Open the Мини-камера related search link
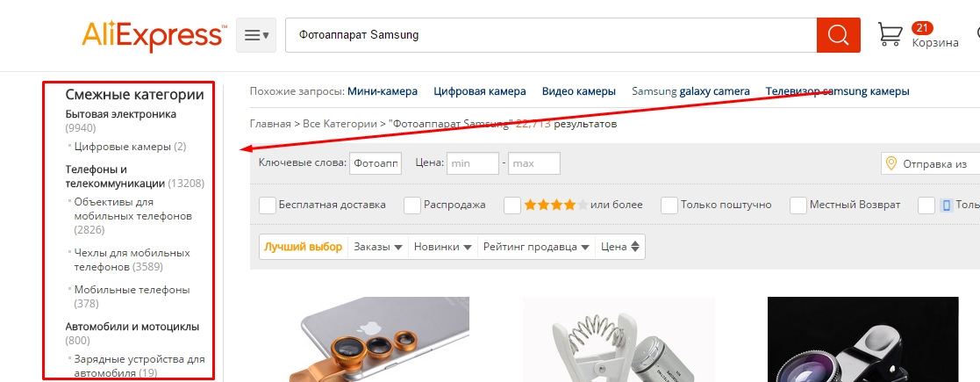Viewport: 980px width, 382px height. click(383, 91)
